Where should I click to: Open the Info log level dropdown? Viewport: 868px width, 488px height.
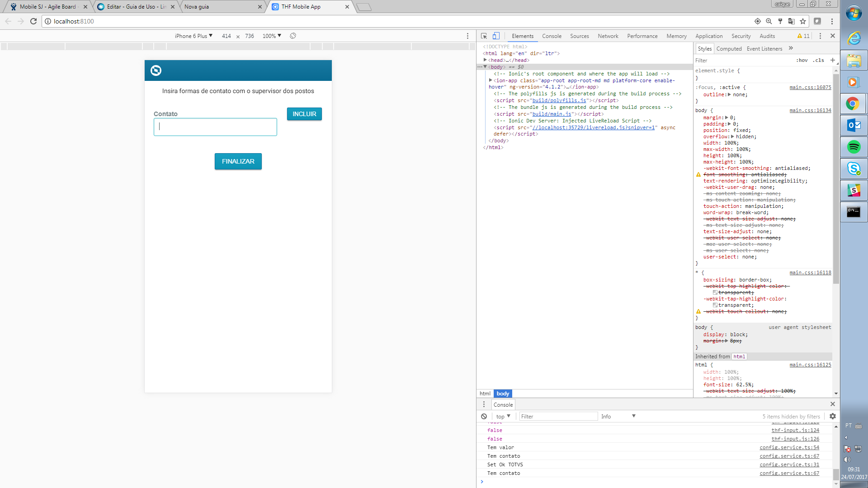(x=618, y=416)
